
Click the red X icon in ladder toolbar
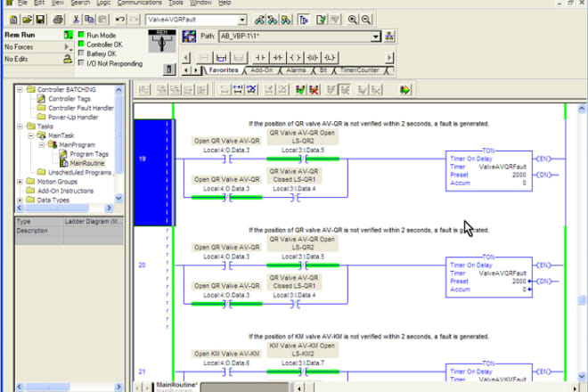pyautogui.click(x=314, y=90)
